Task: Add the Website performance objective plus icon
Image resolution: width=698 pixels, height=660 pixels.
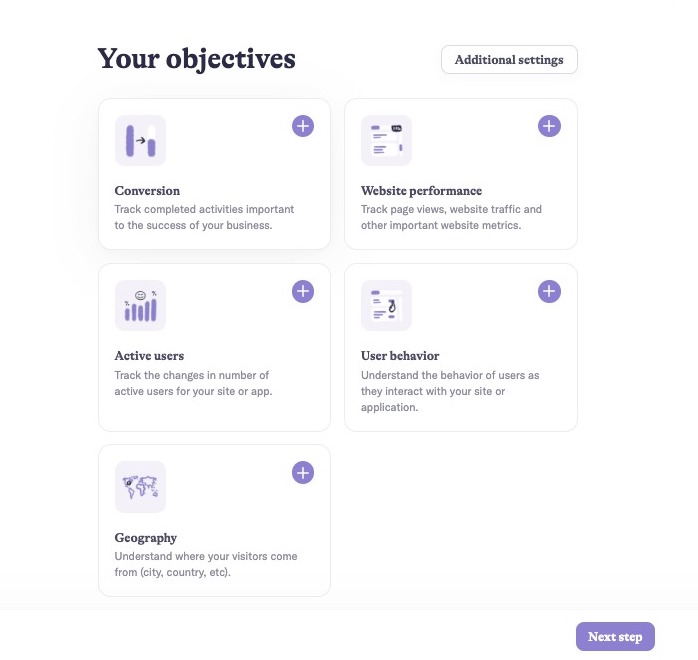Action: pos(549,126)
